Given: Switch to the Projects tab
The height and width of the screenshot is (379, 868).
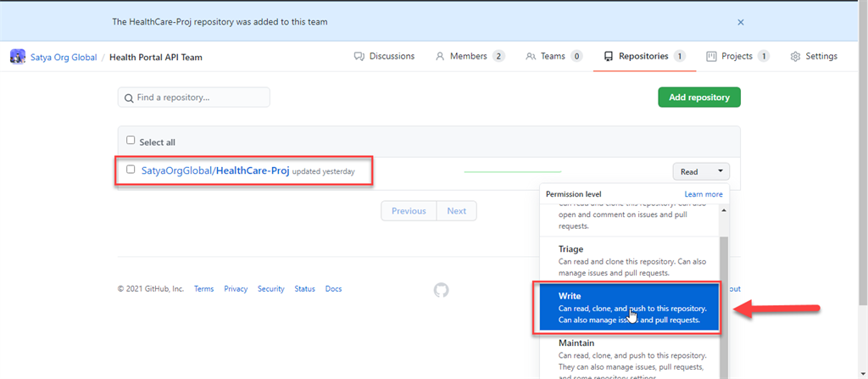Looking at the screenshot, I should coord(738,56).
